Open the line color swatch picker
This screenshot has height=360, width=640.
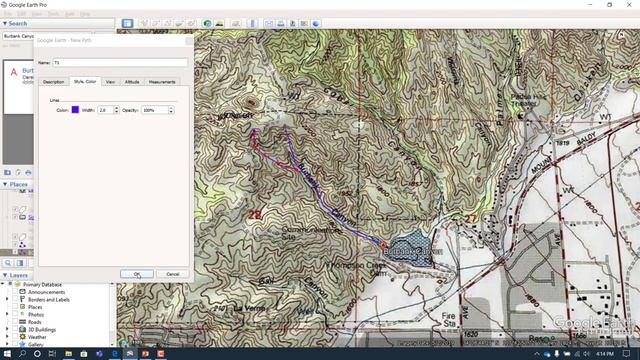pos(75,109)
